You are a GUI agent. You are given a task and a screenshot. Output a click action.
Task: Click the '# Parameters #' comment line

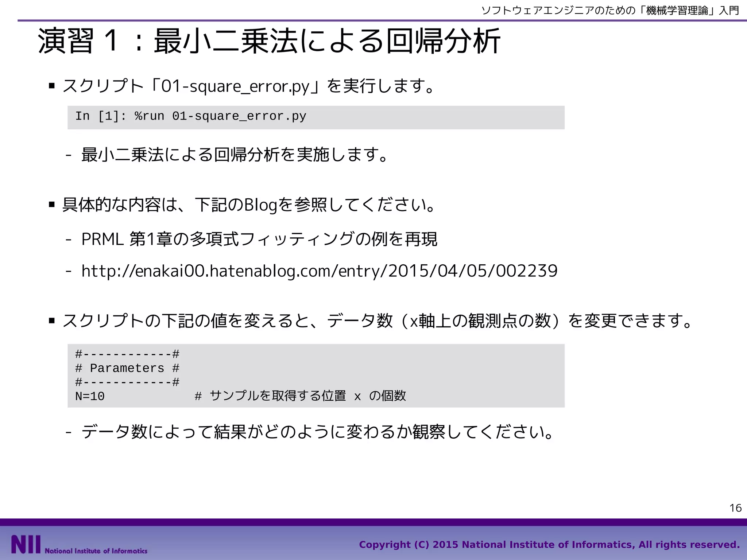127,368
